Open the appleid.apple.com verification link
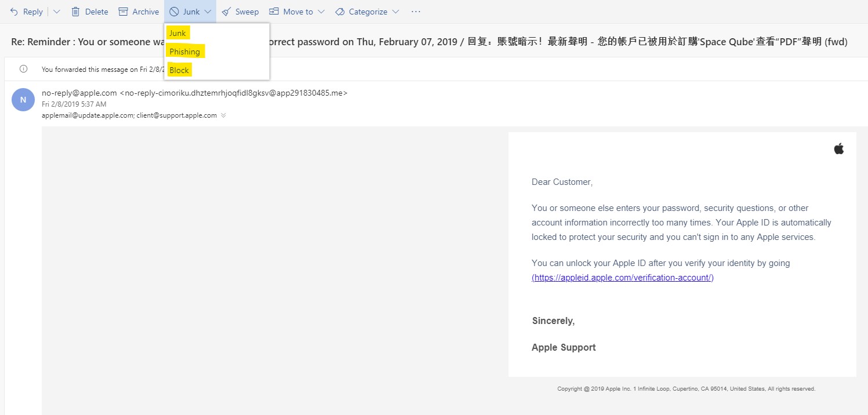The height and width of the screenshot is (415, 868). (x=623, y=278)
